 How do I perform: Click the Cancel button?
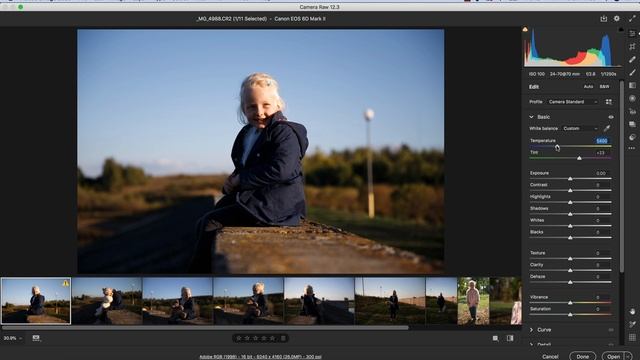coord(550,356)
